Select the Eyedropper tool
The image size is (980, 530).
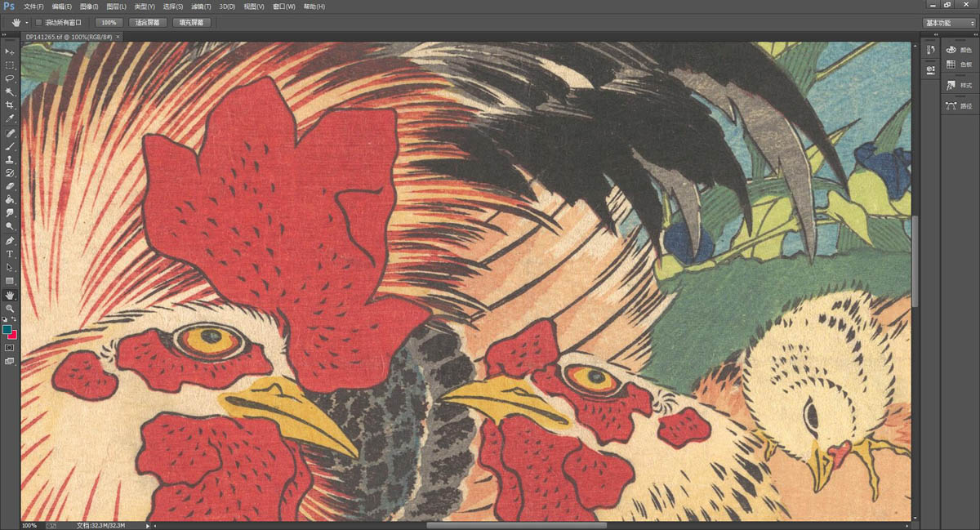[x=10, y=119]
